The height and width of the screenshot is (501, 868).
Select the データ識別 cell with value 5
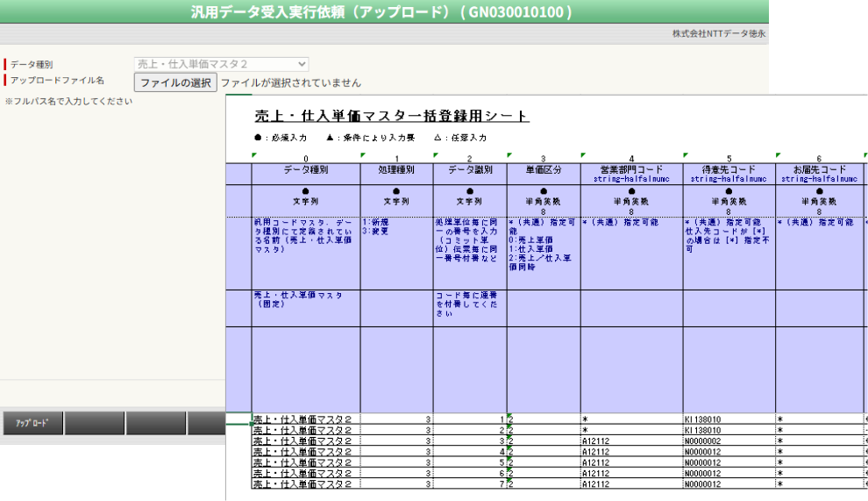(x=469, y=462)
